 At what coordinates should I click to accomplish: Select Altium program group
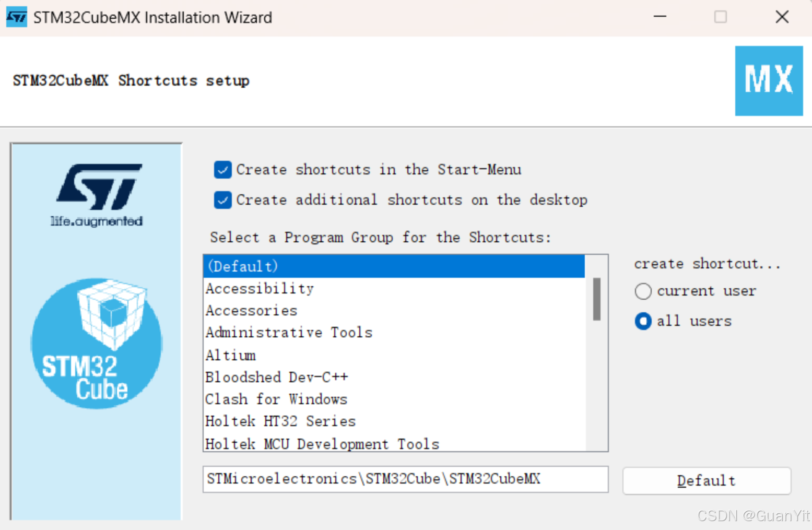(x=394, y=355)
